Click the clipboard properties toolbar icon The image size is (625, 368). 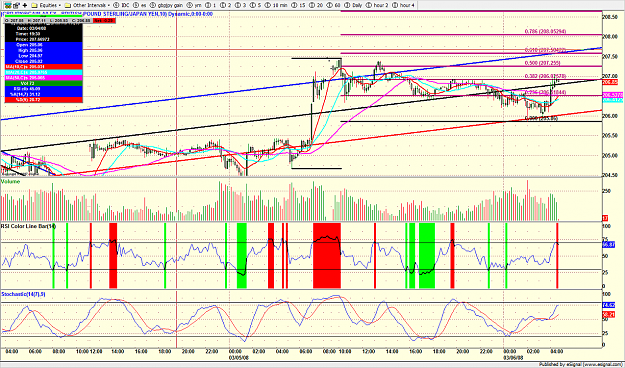click(x=16, y=5)
